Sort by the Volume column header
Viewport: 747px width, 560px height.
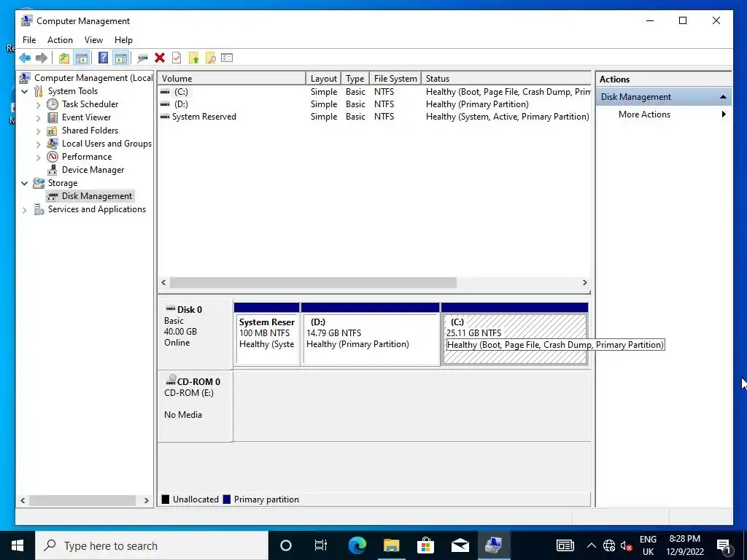[231, 79]
